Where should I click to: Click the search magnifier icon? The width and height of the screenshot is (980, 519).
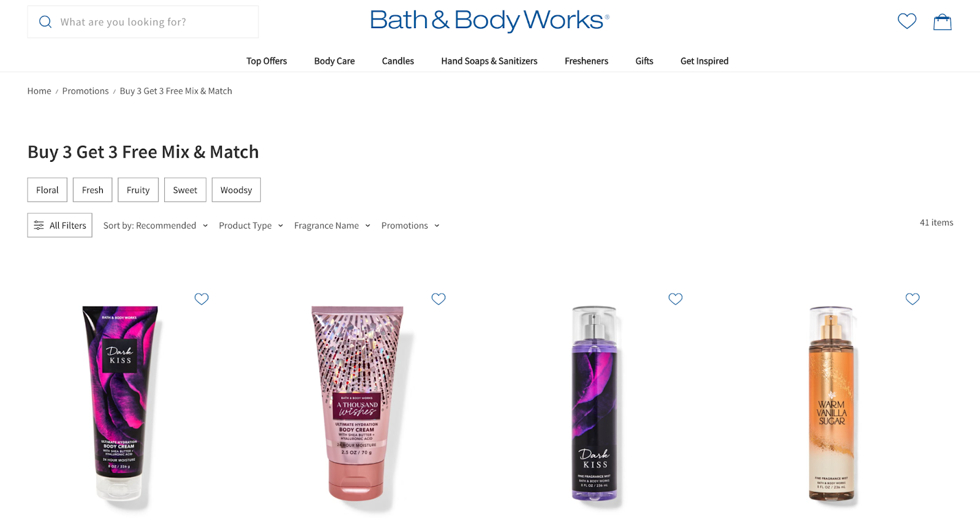[45, 22]
